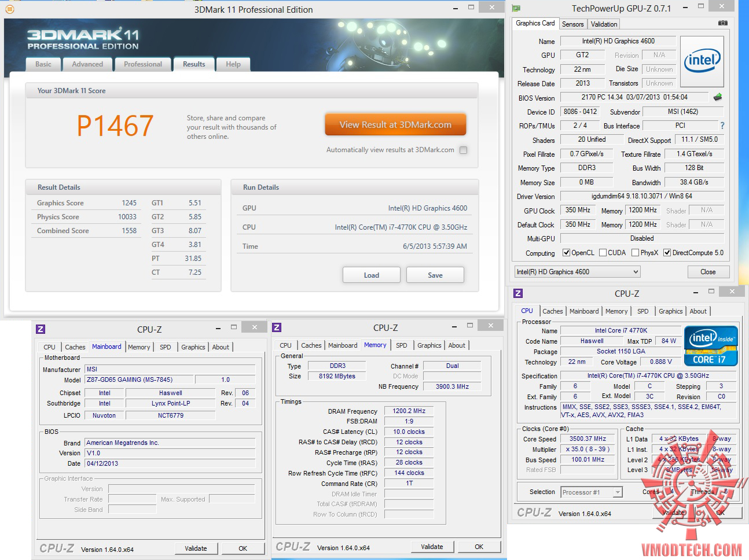
Task: Click the Core Speed value 3500.37 MHz
Action: pos(588,439)
